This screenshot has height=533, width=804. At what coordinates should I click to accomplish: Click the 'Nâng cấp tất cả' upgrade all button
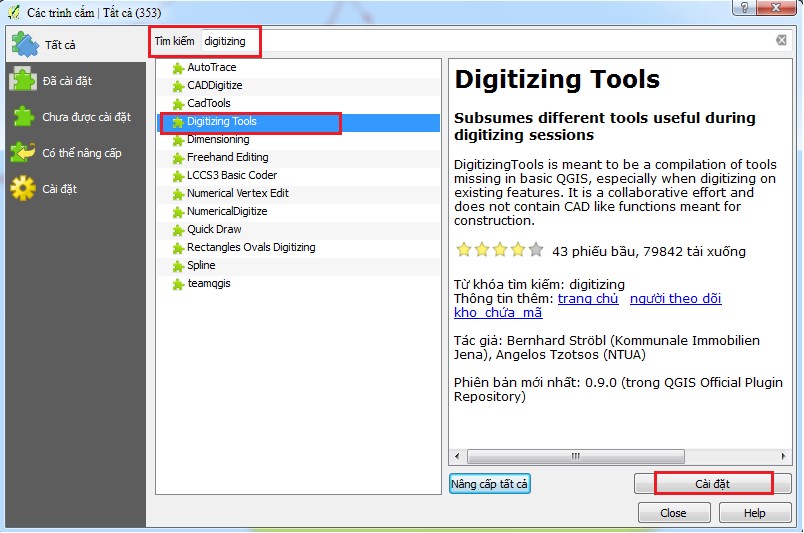pos(490,484)
